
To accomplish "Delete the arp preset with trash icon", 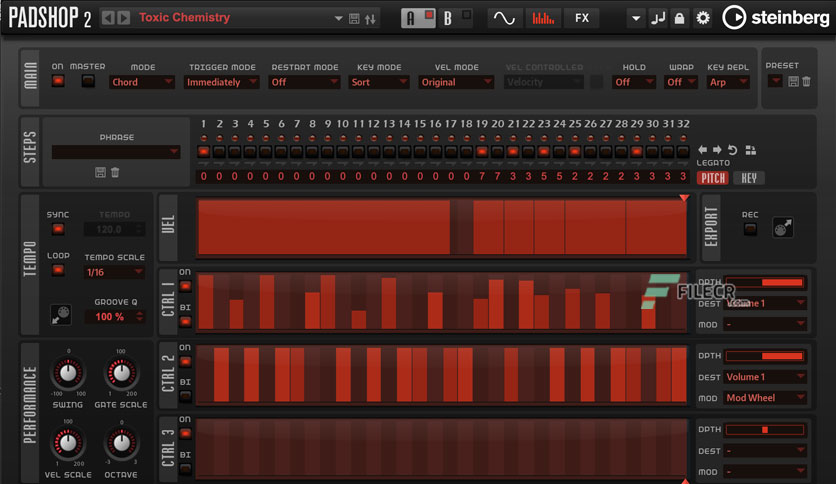I will point(806,82).
